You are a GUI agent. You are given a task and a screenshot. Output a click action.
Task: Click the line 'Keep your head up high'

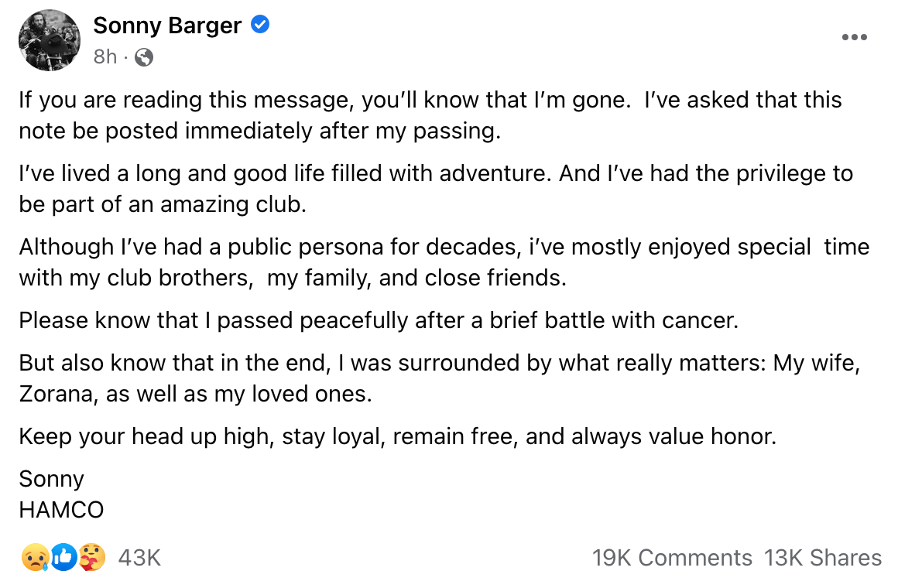(x=397, y=436)
